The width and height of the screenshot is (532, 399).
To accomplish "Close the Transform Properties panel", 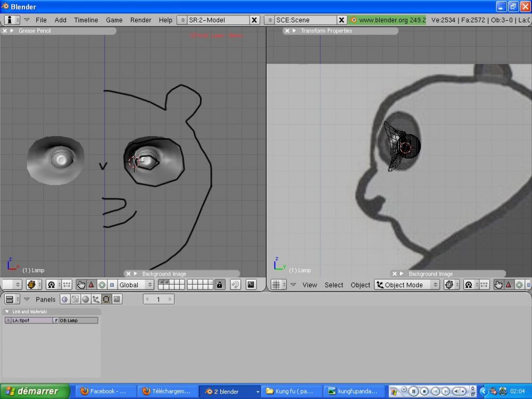I will pyautogui.click(x=287, y=31).
